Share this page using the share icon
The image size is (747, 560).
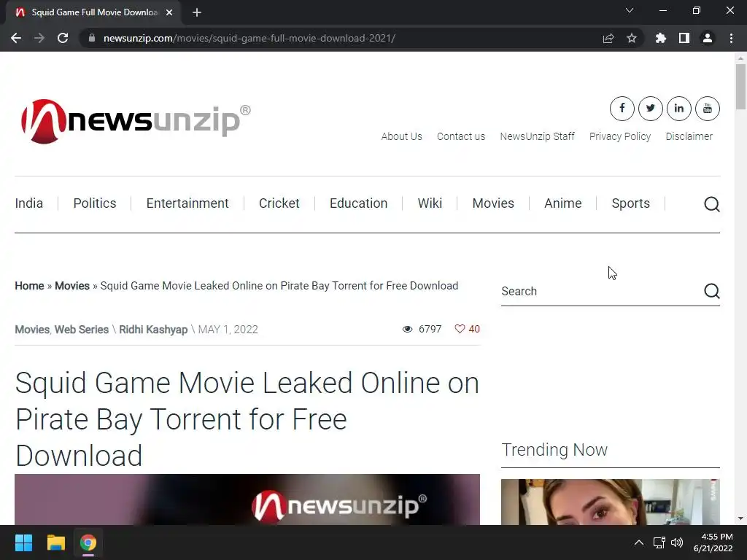coord(608,38)
